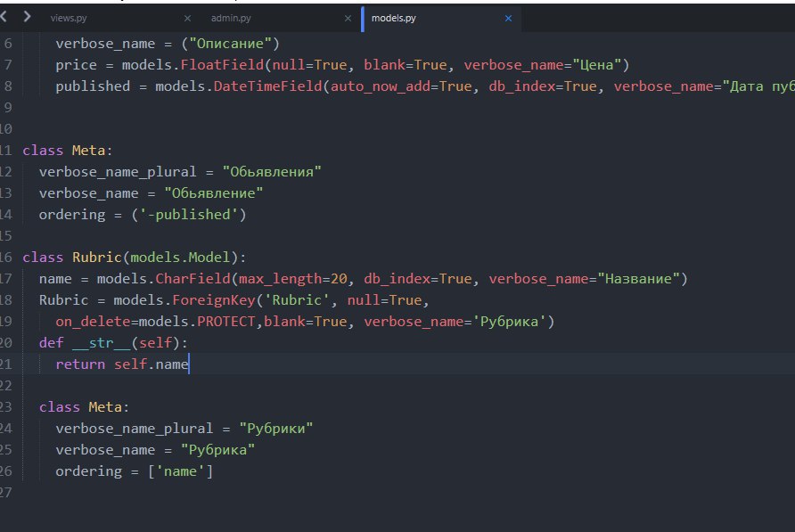Click the "Объявление" string on line 13
The height and width of the screenshot is (532, 795).
click(x=213, y=193)
